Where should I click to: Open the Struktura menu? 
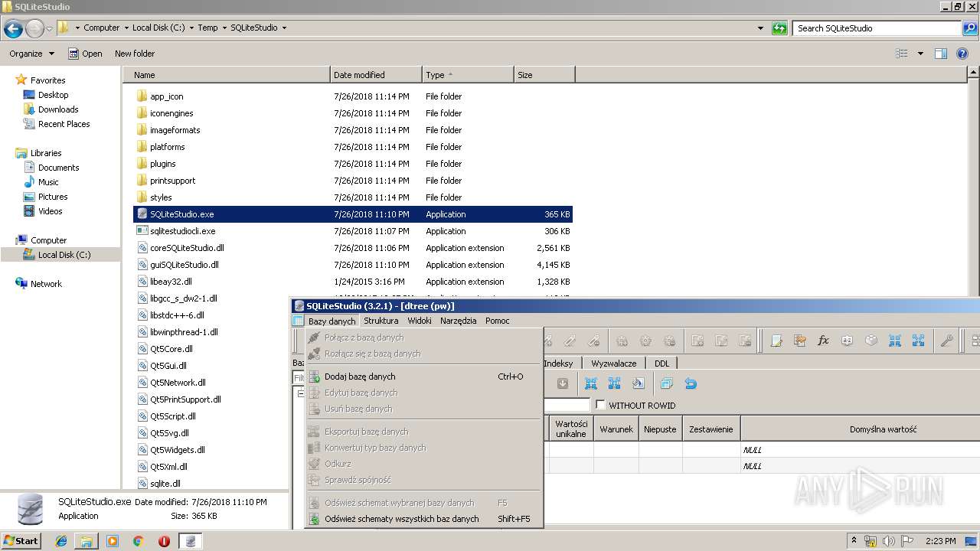(x=381, y=321)
